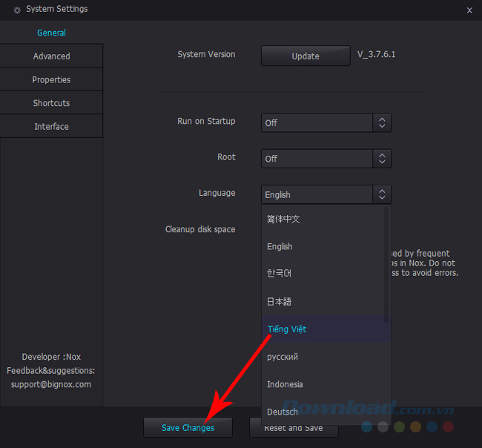Select Indonesia language option
Viewport: 482px width, 448px height.
coord(326,384)
